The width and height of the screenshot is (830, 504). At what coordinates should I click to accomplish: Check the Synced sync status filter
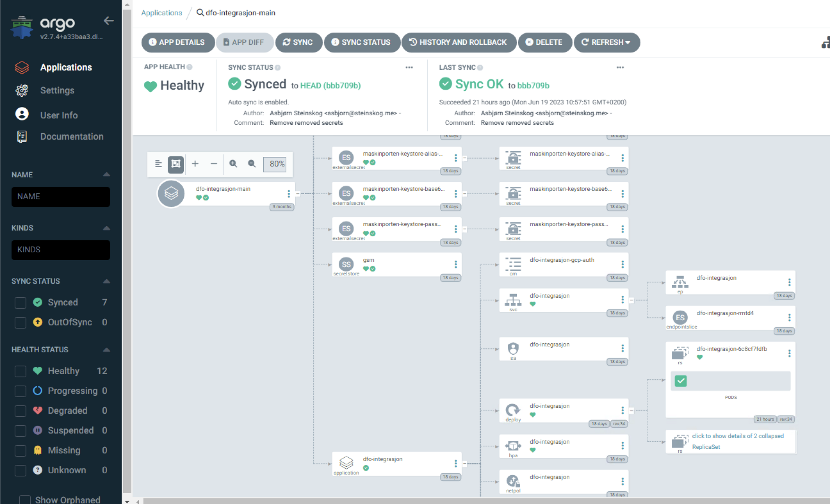coord(21,302)
